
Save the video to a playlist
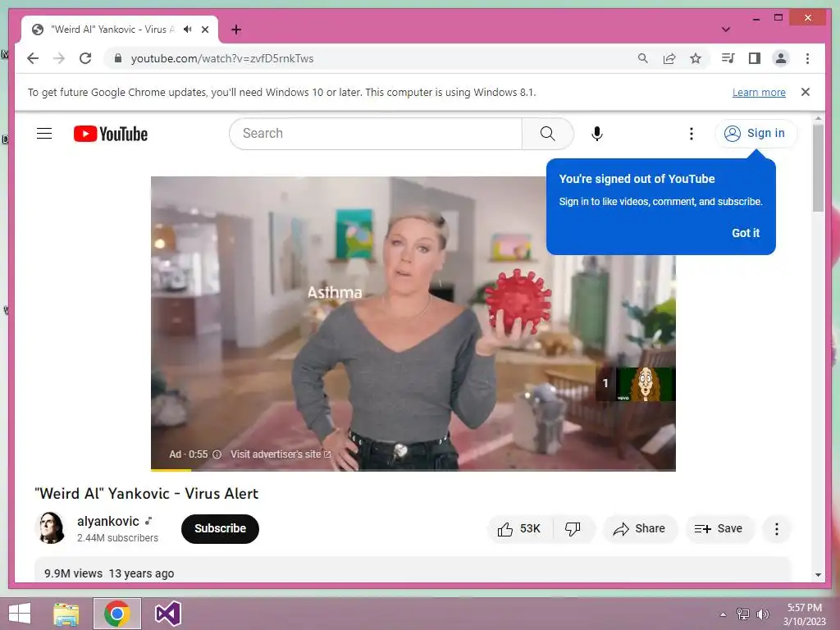click(x=719, y=529)
